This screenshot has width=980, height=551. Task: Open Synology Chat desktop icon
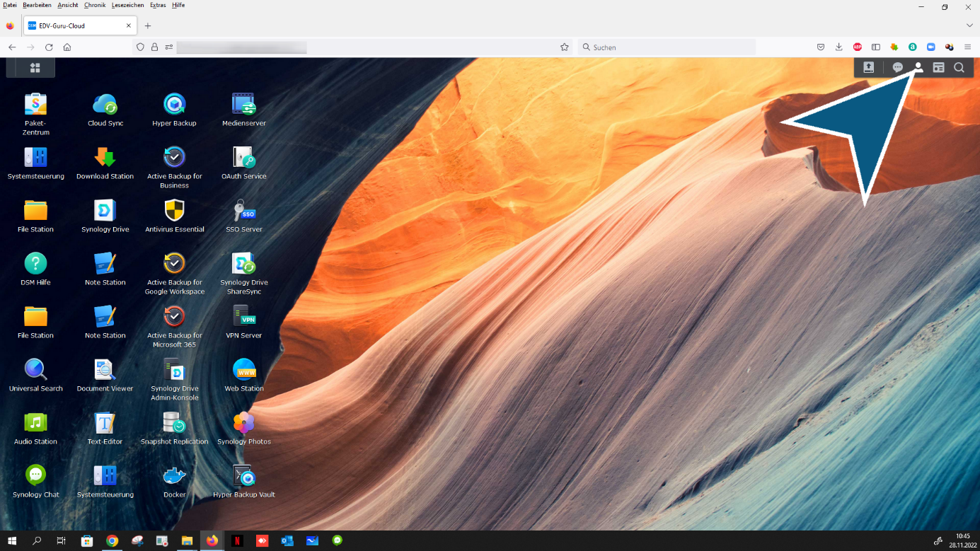pos(35,476)
